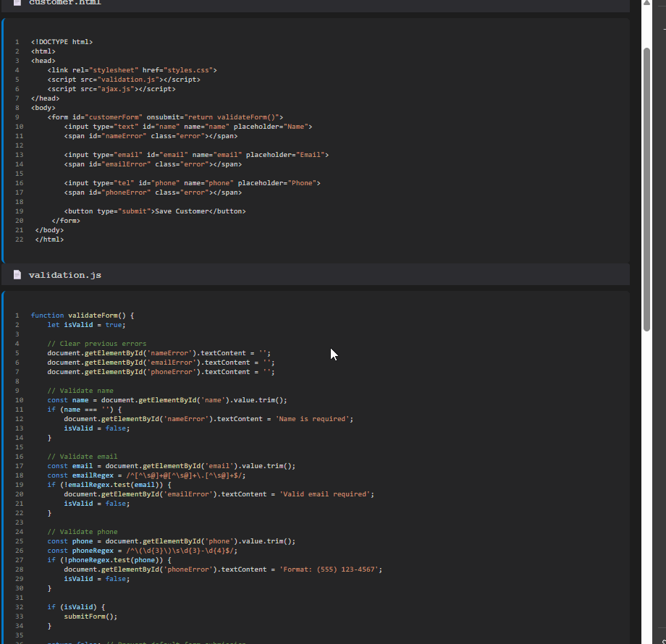This screenshot has width=666, height=644.
Task: Click the script src="validation.js" line
Action: tap(124, 80)
